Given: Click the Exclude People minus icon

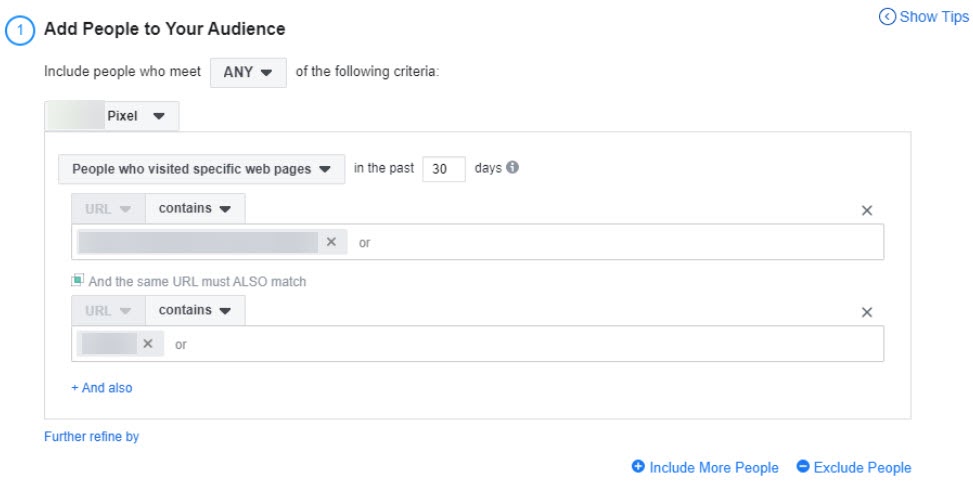Looking at the screenshot, I should pyautogui.click(x=803, y=467).
